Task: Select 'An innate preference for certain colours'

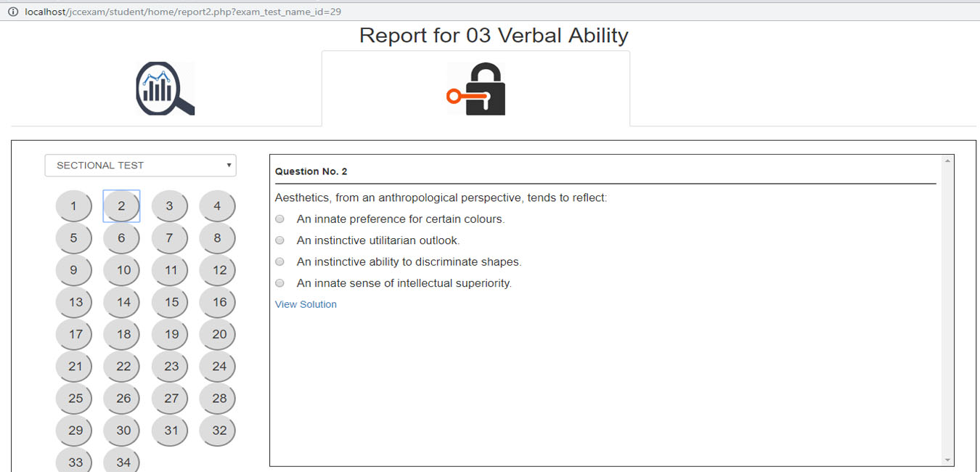Action: [280, 219]
